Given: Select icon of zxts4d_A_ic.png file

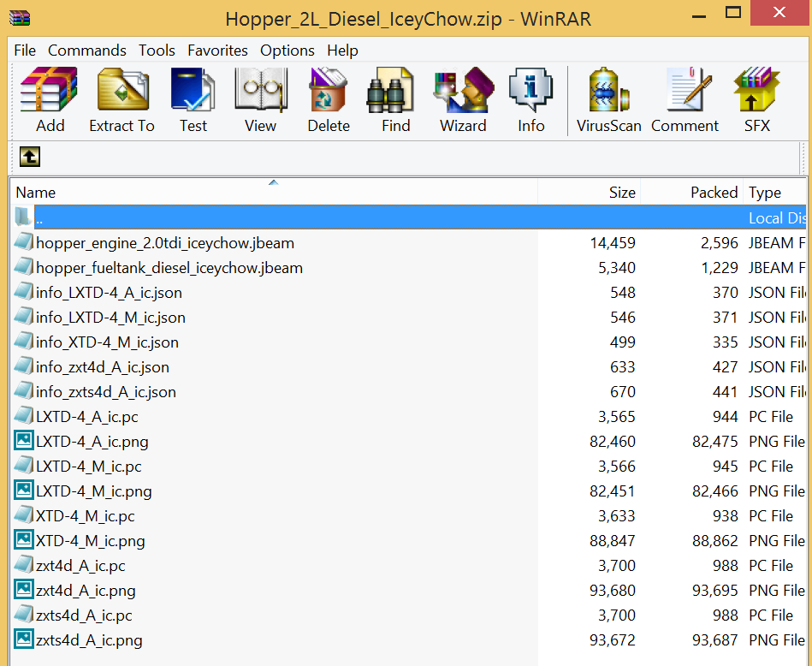Looking at the screenshot, I should [x=23, y=639].
